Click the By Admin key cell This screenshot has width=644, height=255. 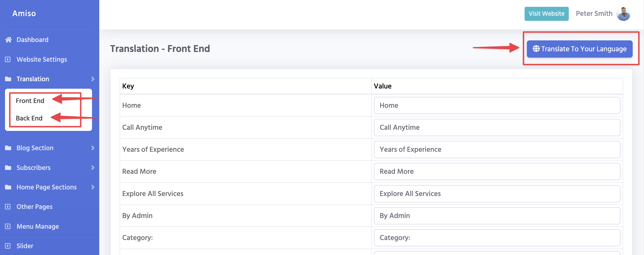[x=245, y=216]
